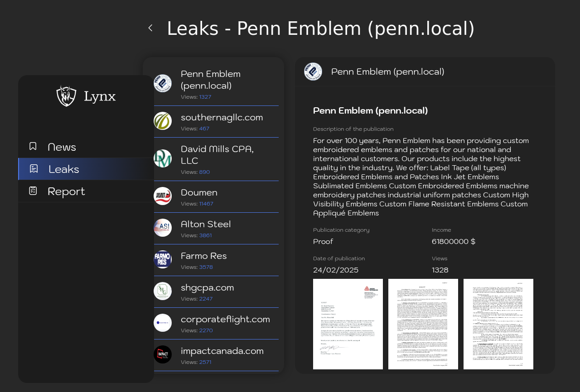Open the impactcanada.com leak entry

pyautogui.click(x=216, y=355)
